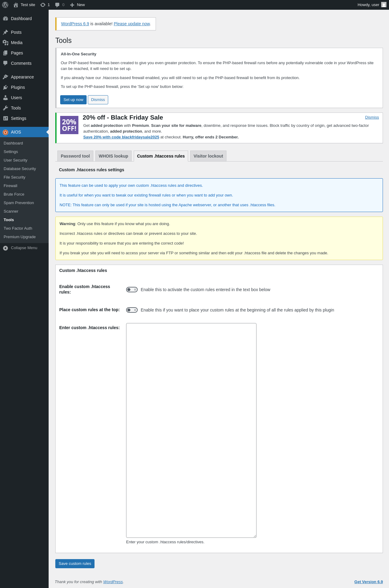389x588 pixels.
Task: Click the AIOS shield icon
Action: click(5, 132)
